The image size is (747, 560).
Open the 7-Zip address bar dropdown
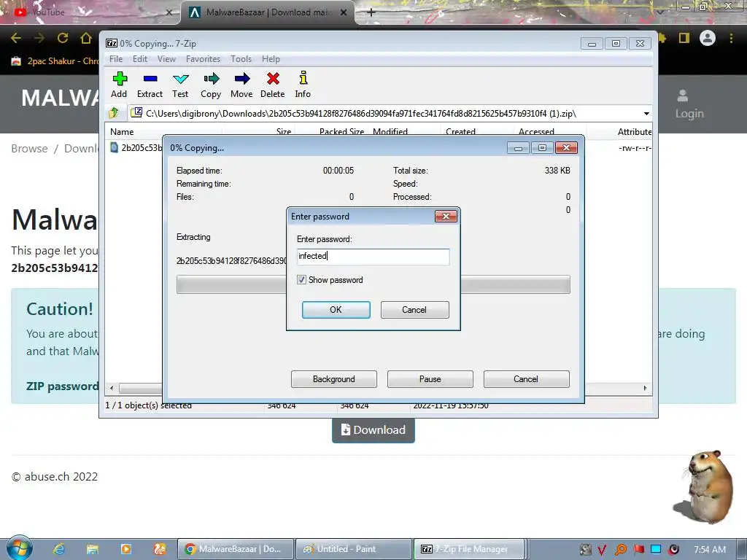pyautogui.click(x=646, y=113)
